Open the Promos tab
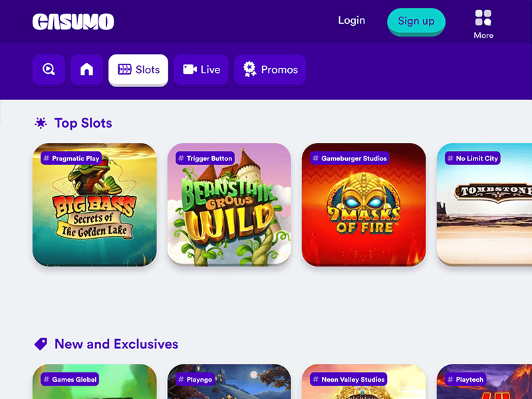The width and height of the screenshot is (532, 399). (x=270, y=70)
